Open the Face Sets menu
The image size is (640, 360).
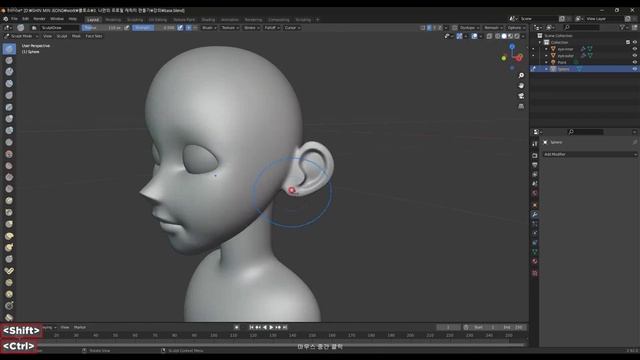(x=94, y=36)
